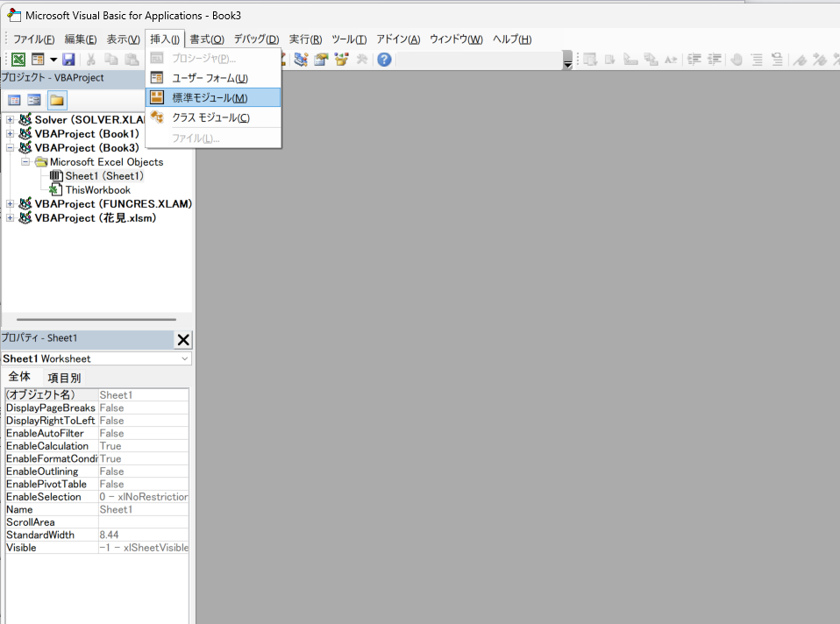Open Object Browser from the toolbar

click(x=341, y=60)
